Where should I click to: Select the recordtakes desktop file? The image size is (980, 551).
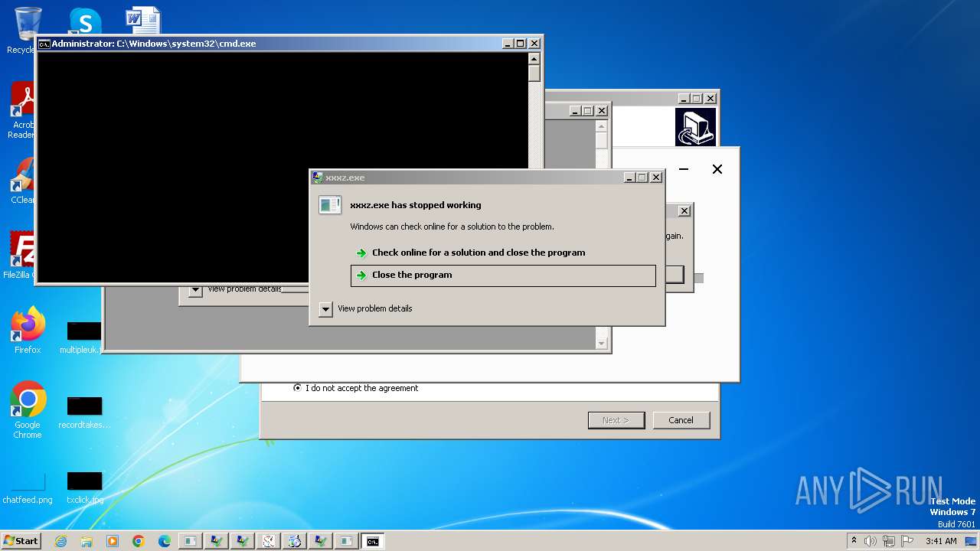click(84, 413)
